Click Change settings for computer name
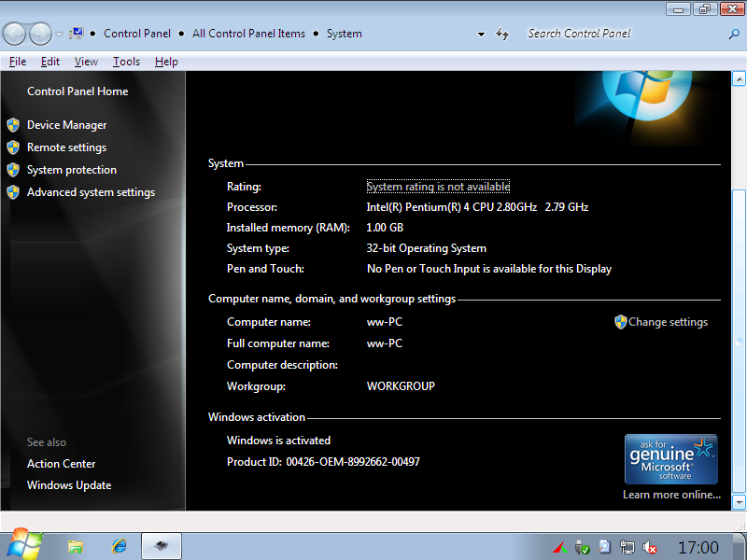Screen dimensions: 747x560 (x=668, y=322)
